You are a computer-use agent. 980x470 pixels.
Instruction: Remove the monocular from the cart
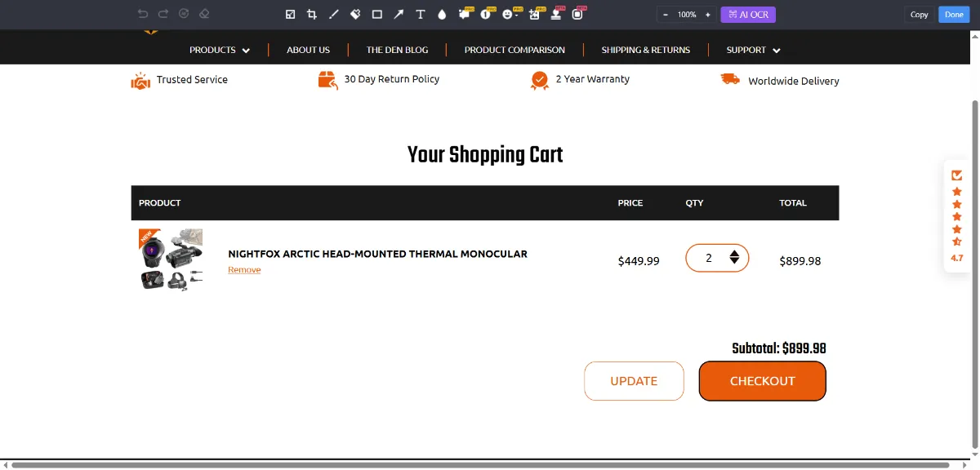tap(244, 270)
